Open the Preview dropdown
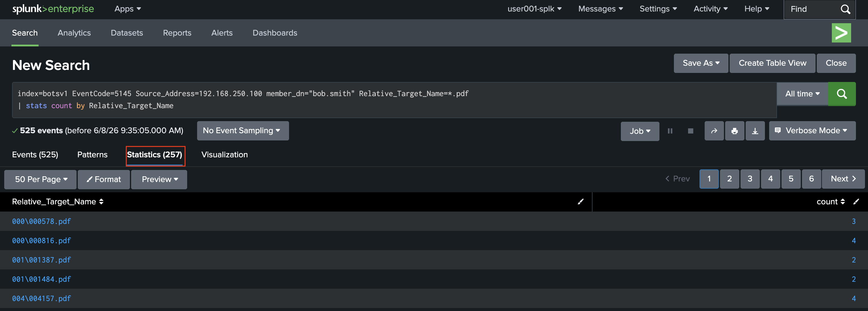The image size is (868, 311). click(x=159, y=179)
